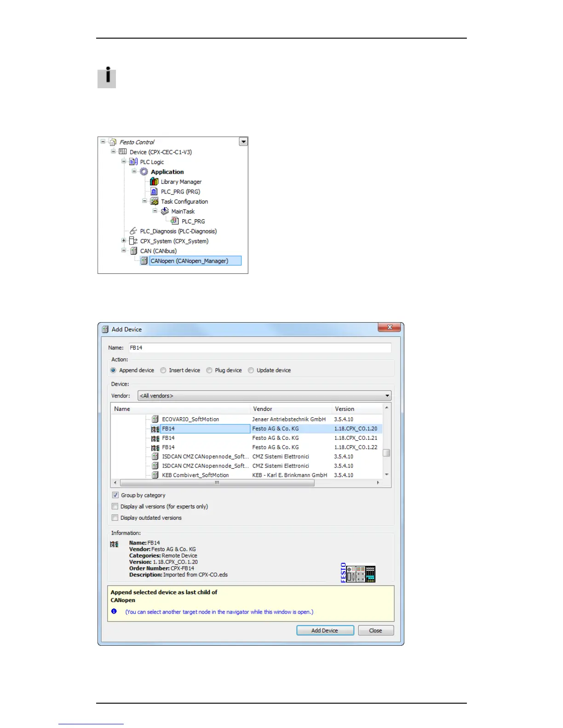Click the PLC_Diagnosis icon

(133, 231)
